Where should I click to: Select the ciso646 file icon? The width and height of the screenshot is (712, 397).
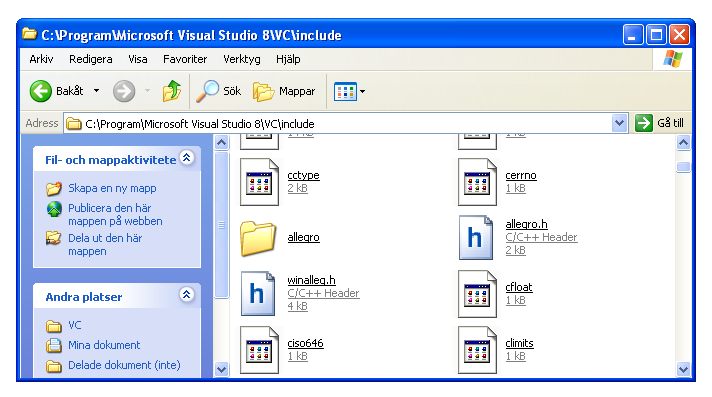[x=259, y=350]
